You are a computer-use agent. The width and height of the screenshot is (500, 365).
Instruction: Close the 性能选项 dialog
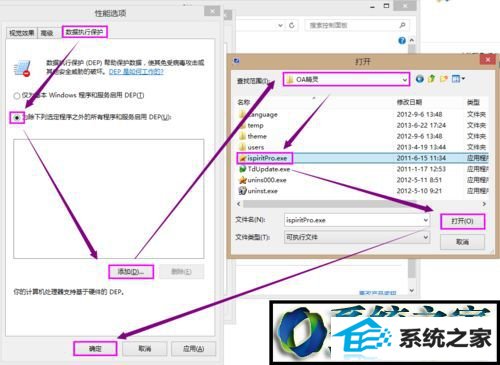(212, 12)
